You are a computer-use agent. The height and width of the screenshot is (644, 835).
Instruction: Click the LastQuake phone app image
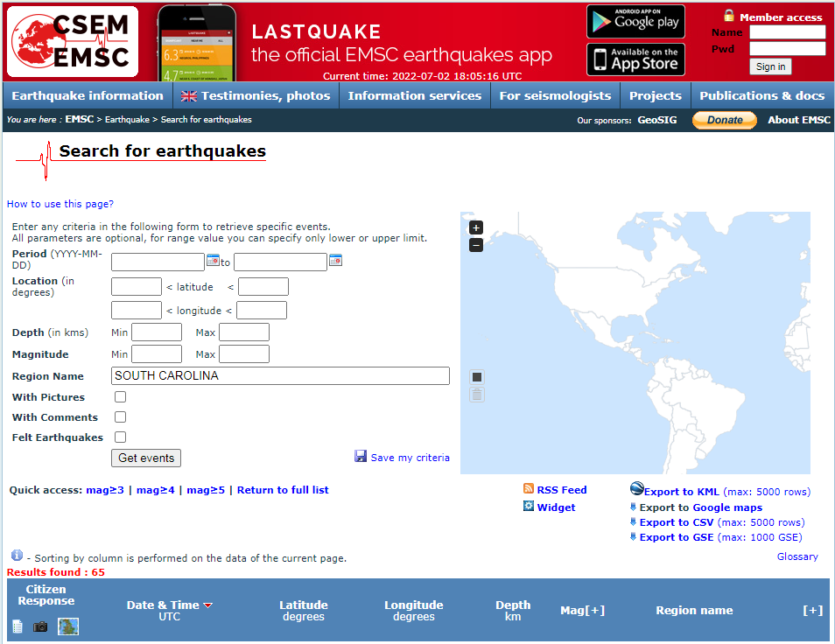click(197, 43)
